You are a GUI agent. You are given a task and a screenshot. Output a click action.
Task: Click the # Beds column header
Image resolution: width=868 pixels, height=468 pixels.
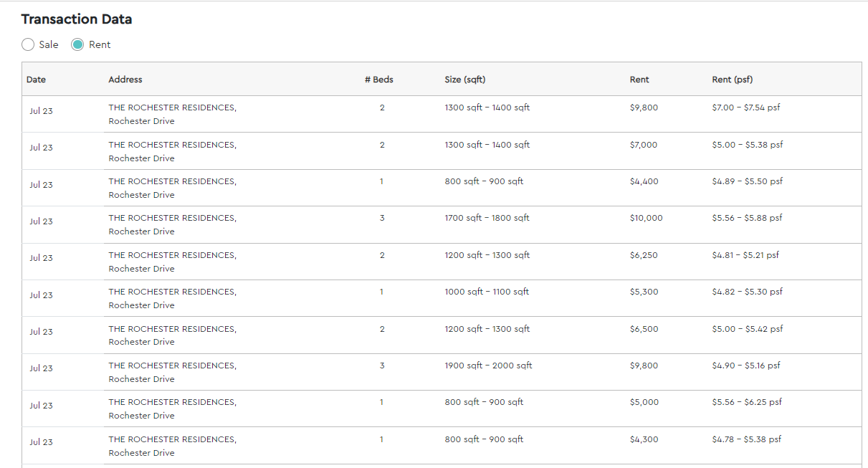tap(379, 80)
